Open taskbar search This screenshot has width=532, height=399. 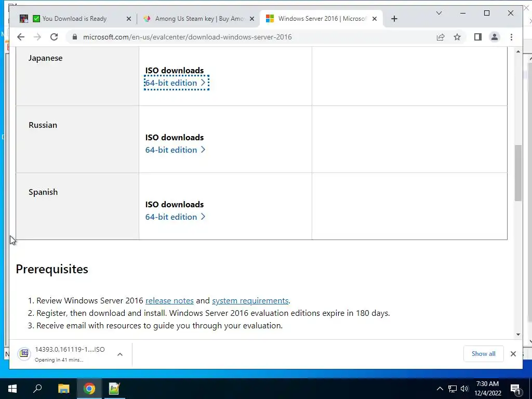pyautogui.click(x=37, y=389)
